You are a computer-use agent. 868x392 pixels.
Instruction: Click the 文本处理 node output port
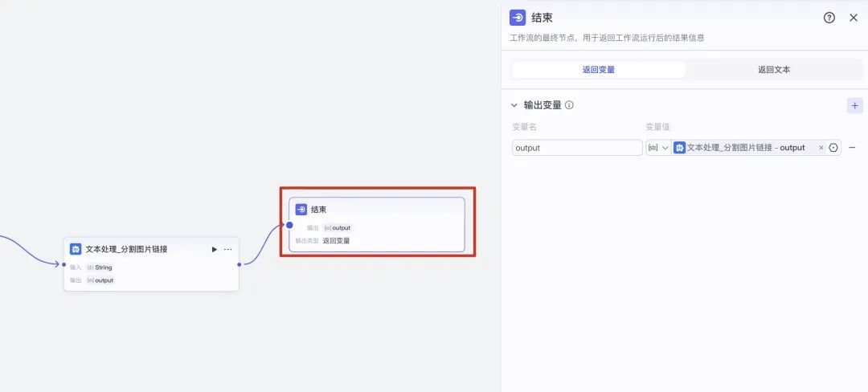pyautogui.click(x=240, y=264)
